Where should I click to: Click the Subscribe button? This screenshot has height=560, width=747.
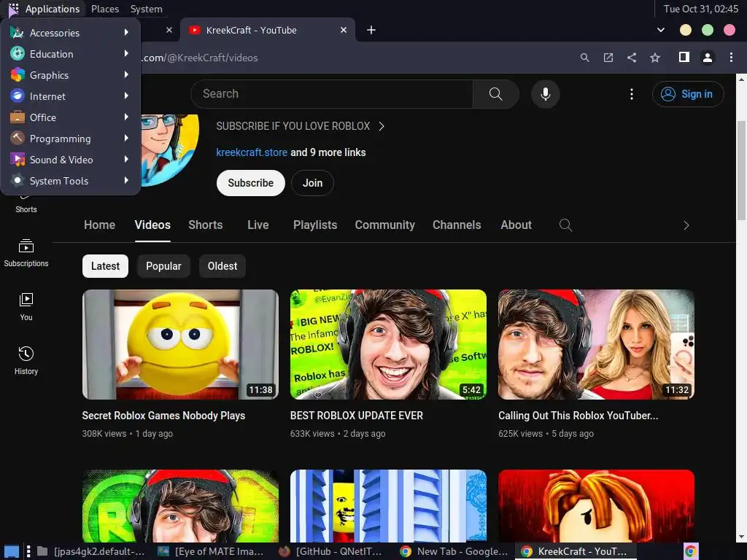(251, 183)
